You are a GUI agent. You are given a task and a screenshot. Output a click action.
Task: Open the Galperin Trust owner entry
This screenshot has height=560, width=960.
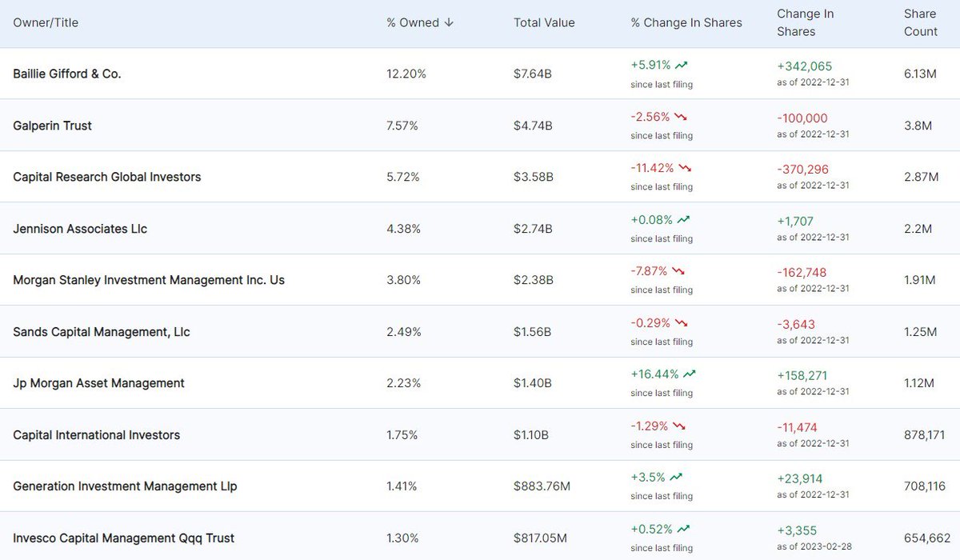click(53, 126)
